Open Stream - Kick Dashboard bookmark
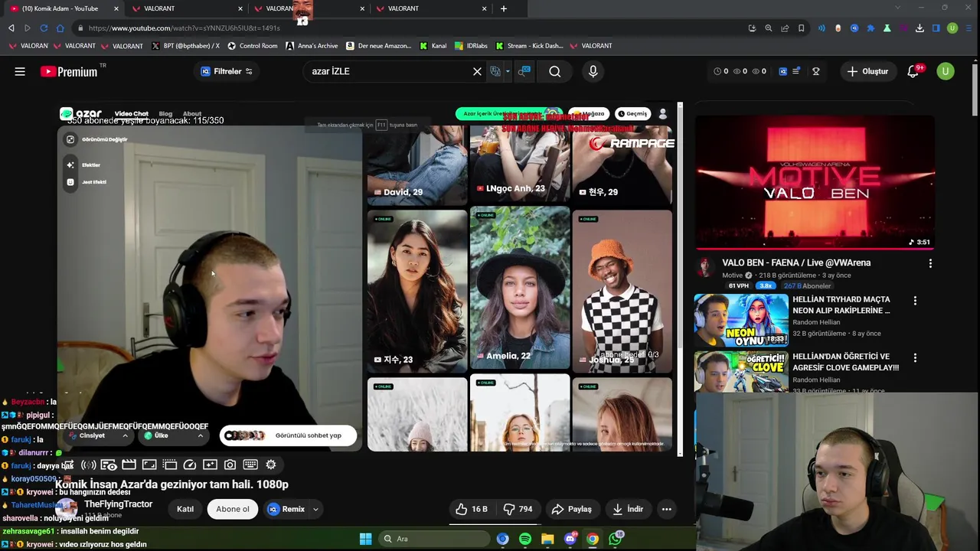This screenshot has width=980, height=551. click(530, 46)
